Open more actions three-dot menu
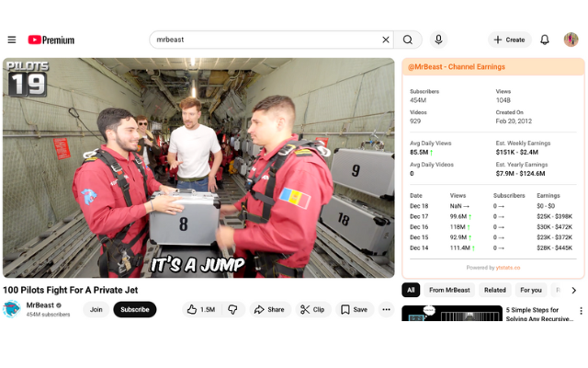Screen dimensions: 588x368 click(x=386, y=310)
